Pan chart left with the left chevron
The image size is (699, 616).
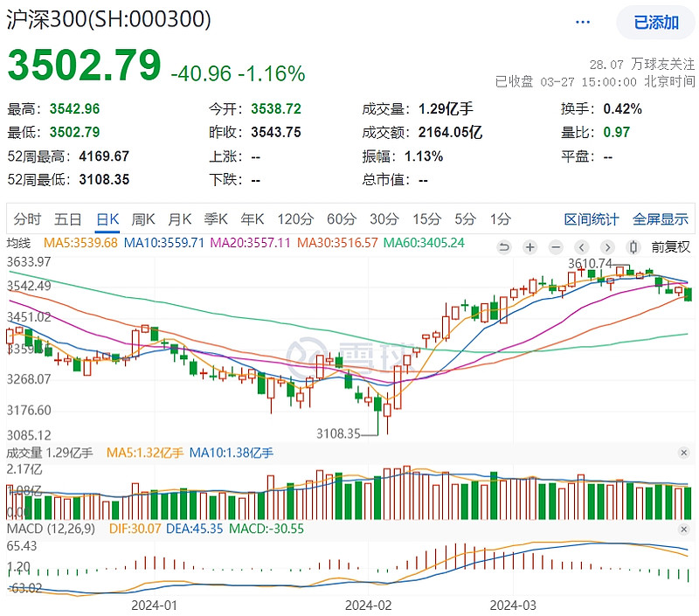581,247
